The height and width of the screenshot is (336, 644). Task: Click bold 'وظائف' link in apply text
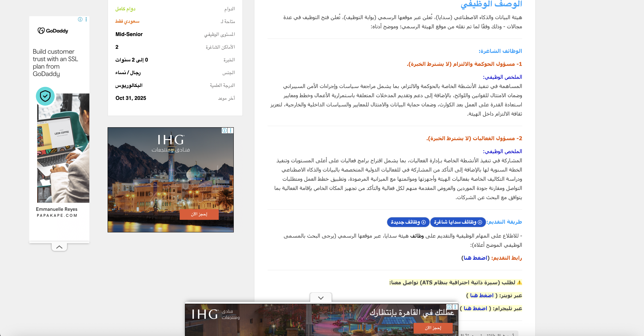[417, 236]
